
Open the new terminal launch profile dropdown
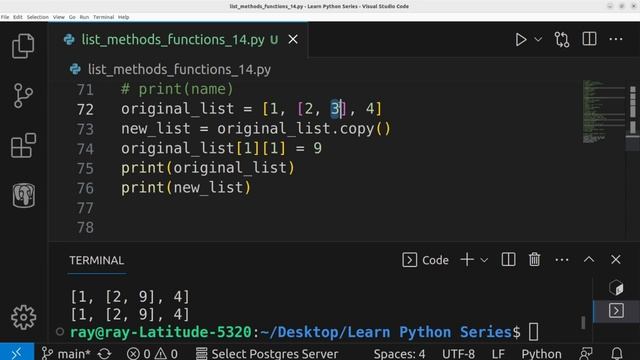click(484, 260)
